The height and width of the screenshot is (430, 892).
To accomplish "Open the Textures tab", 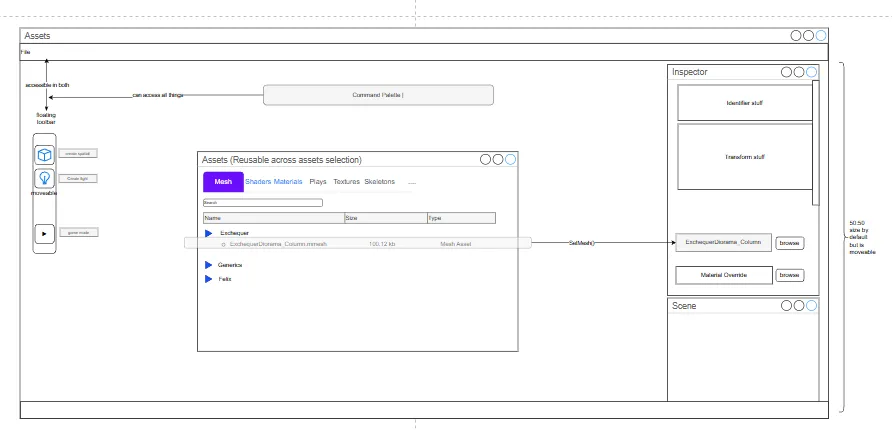I will [346, 182].
